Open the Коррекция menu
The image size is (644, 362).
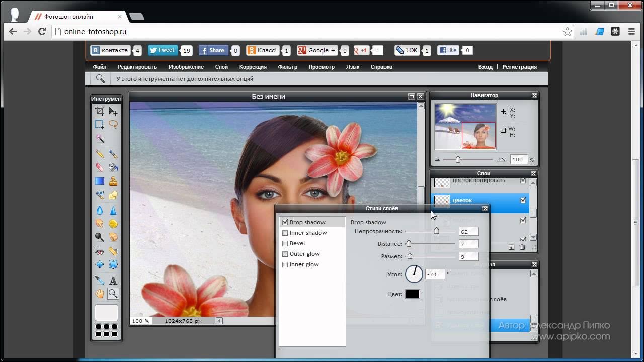click(253, 67)
